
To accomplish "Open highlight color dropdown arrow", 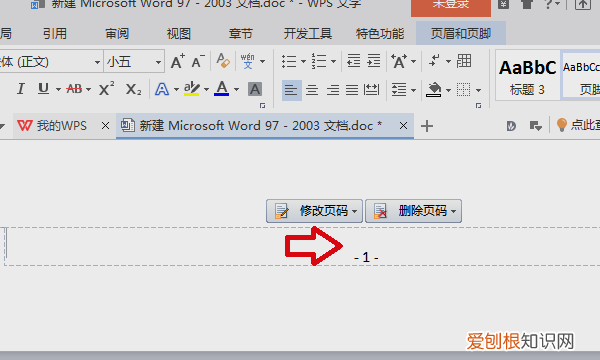I will point(206,90).
